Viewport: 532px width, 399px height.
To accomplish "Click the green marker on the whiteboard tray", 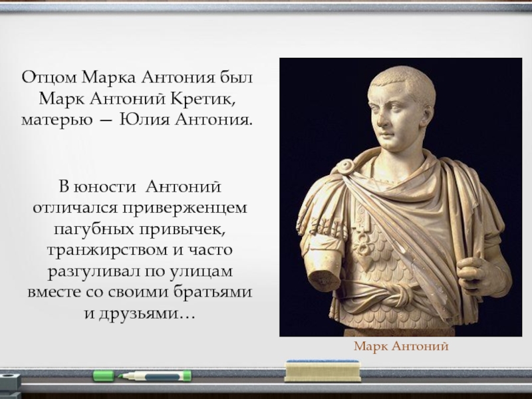I will click(x=142, y=376).
